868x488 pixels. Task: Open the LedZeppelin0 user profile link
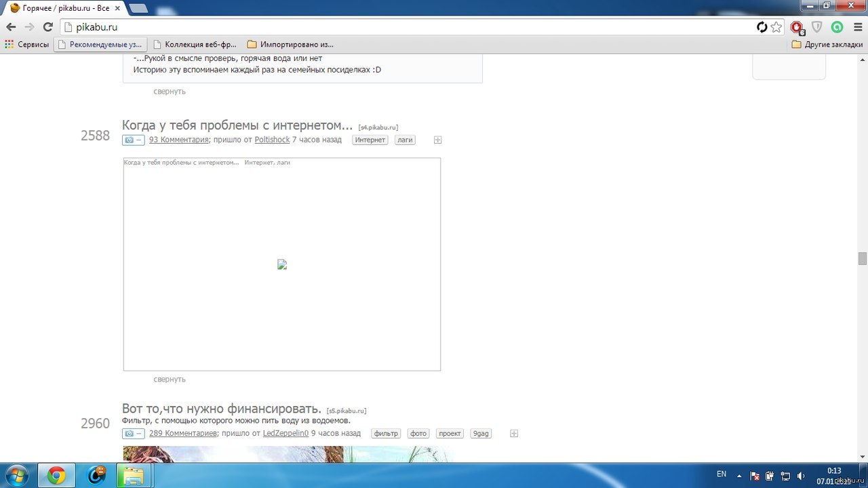tap(285, 433)
